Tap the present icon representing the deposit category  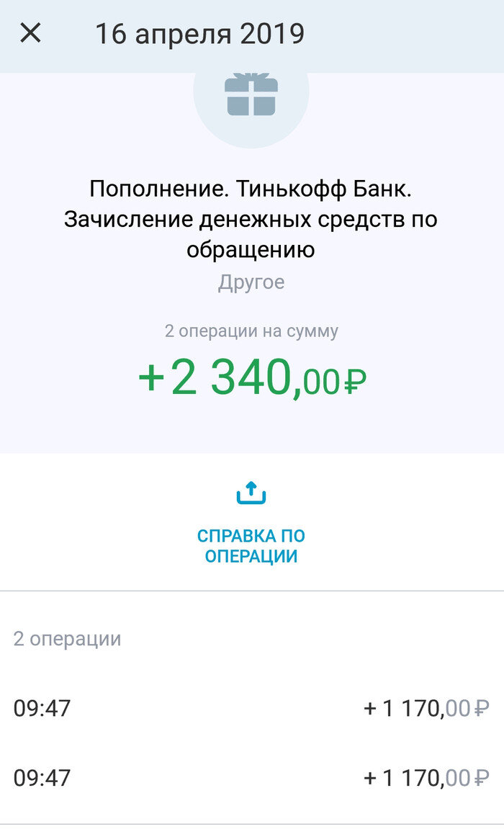tap(251, 94)
